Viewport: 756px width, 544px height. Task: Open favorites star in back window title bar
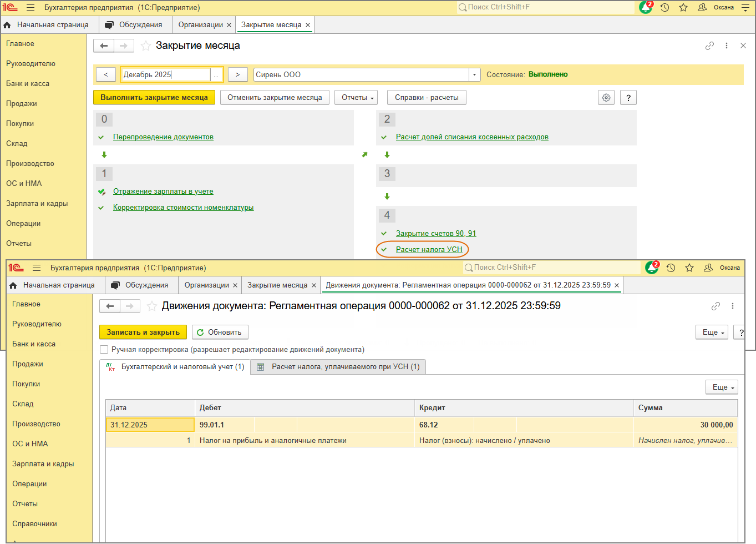tap(683, 8)
